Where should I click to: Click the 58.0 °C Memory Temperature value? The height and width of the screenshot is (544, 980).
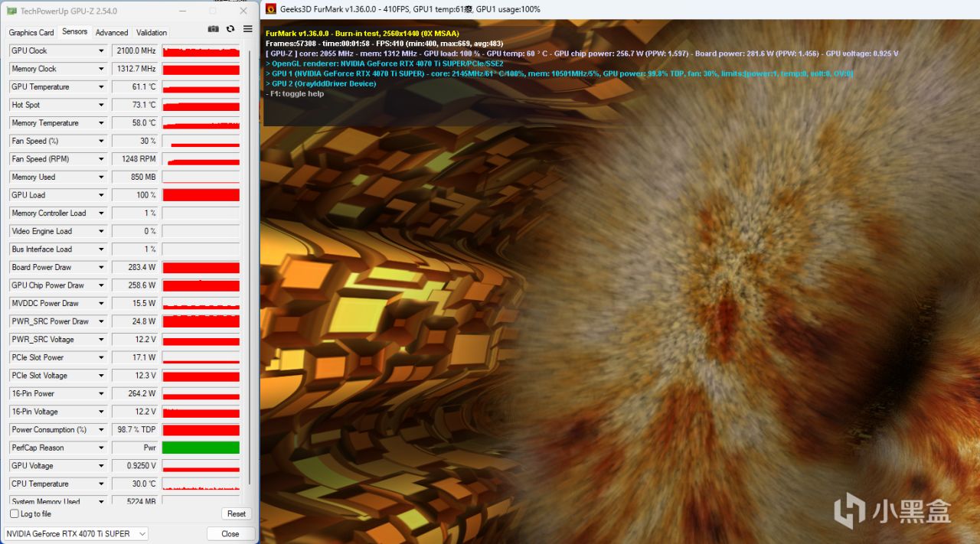[x=135, y=123]
